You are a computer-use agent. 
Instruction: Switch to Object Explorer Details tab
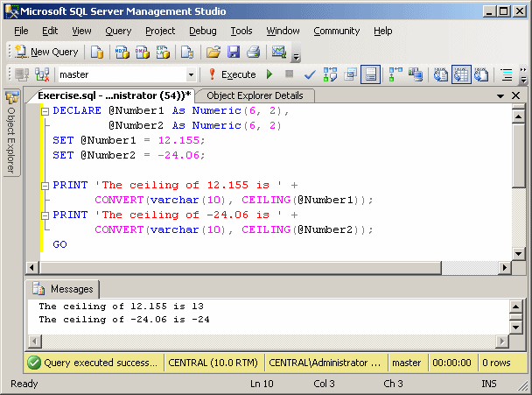pos(255,95)
